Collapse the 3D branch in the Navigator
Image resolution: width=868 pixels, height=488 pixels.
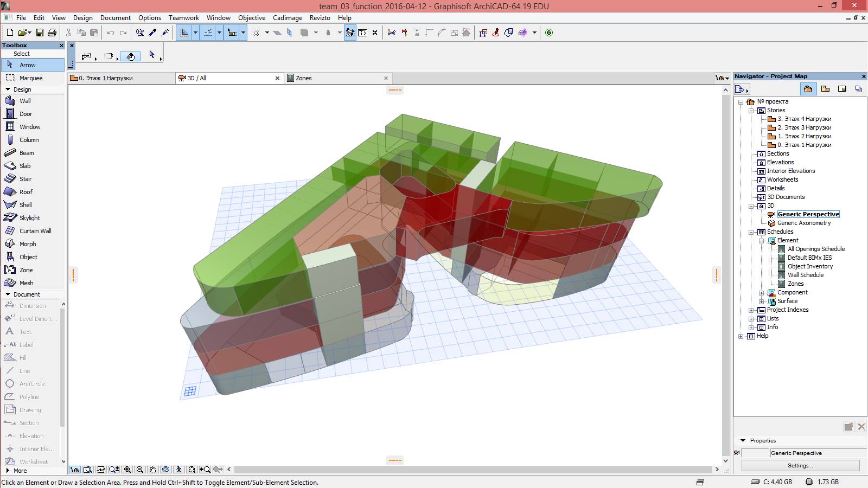(751, 206)
